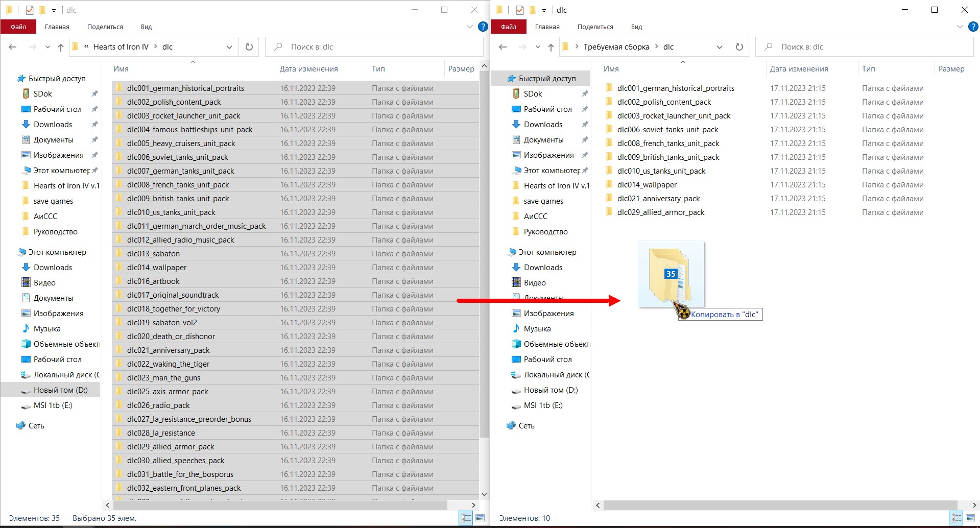
Task: Open Файл menu in left window
Action: [x=18, y=27]
